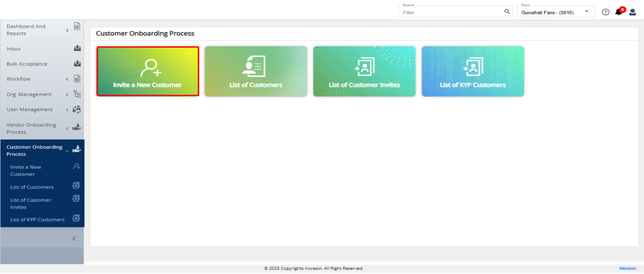Screen dimensions: 644x274
Task: Click the Vendor Onboarding Process icon
Action: pos(76,127)
